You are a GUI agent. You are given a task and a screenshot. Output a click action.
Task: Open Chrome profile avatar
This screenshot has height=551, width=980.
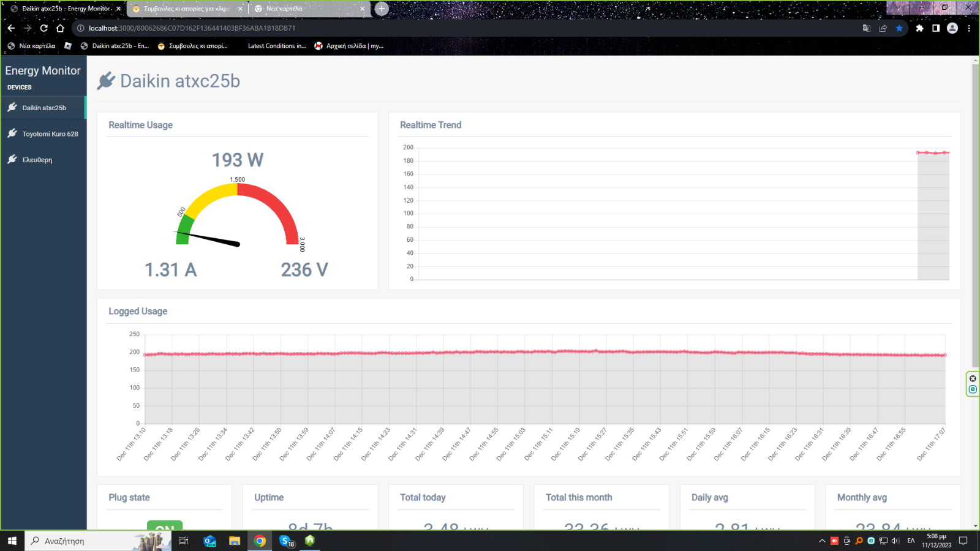[x=952, y=28]
